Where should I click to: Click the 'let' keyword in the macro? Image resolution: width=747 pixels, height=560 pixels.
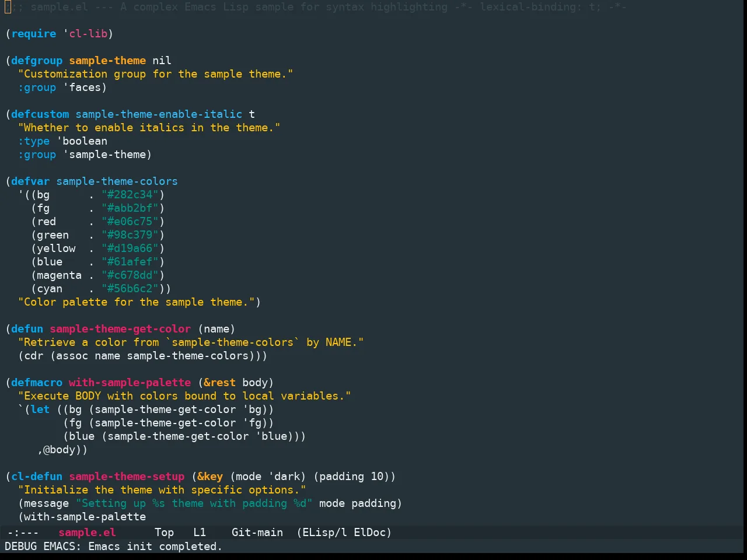coord(40,409)
